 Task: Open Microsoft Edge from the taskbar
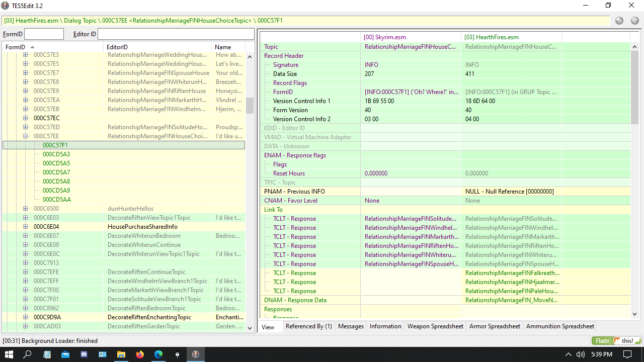point(158,354)
